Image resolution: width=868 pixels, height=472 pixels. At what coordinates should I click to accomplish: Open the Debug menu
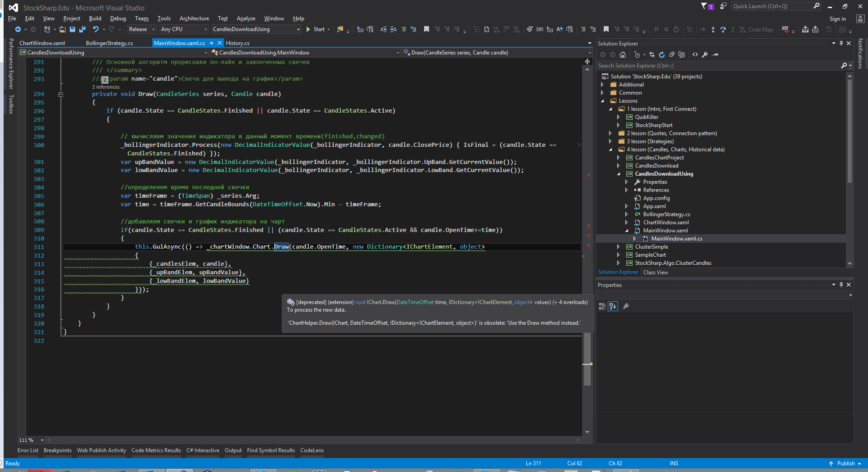[118, 18]
